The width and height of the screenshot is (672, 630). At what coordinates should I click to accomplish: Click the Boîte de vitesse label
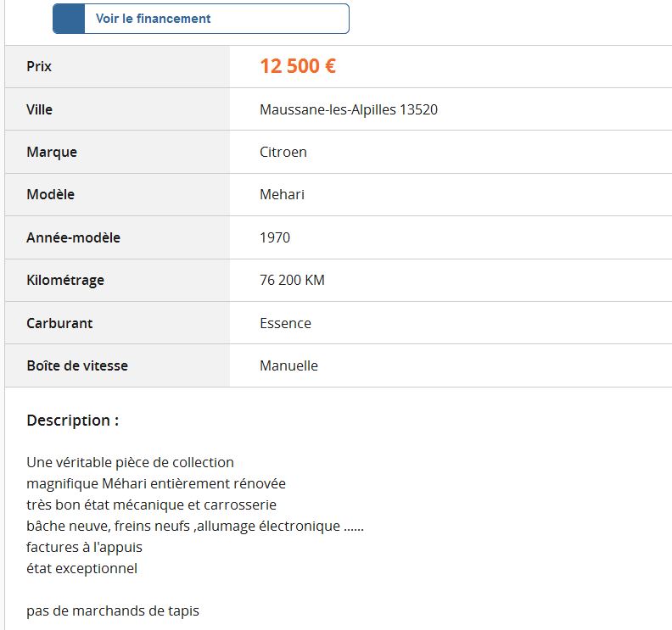pyautogui.click(x=77, y=365)
